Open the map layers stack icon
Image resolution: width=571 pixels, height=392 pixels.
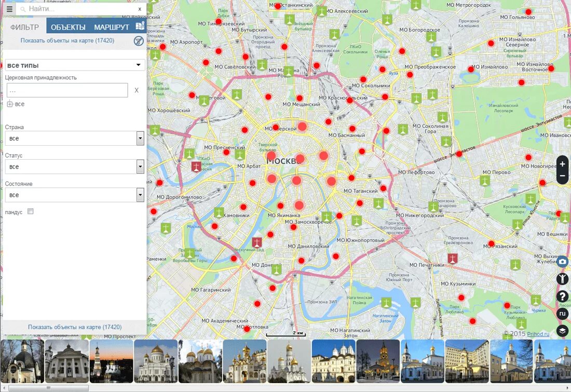point(563,330)
